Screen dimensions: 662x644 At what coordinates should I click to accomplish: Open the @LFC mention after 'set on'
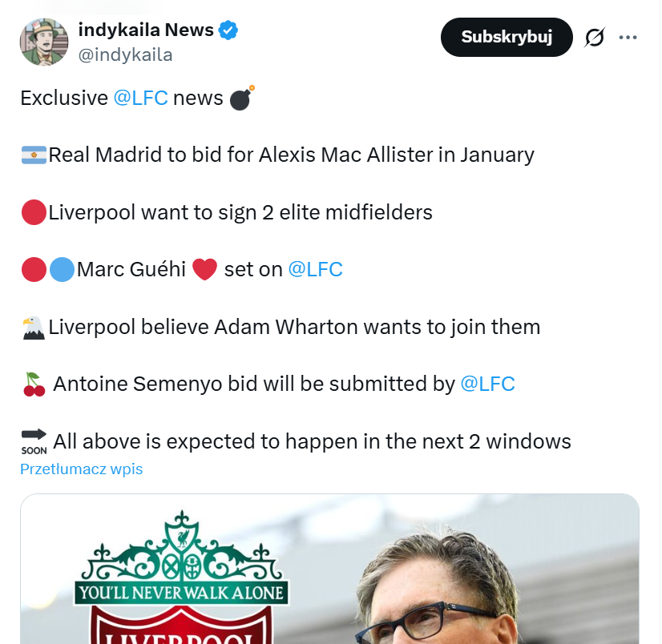(315, 270)
